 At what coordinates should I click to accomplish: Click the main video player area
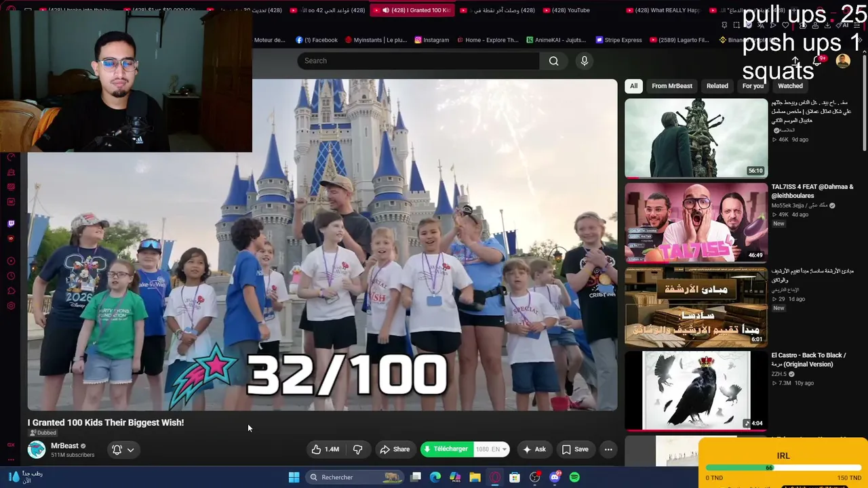[323, 245]
